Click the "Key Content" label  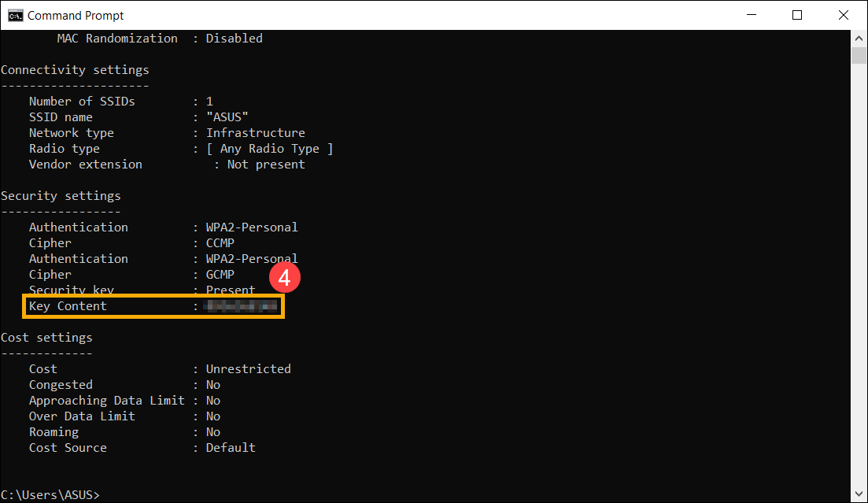(x=68, y=306)
